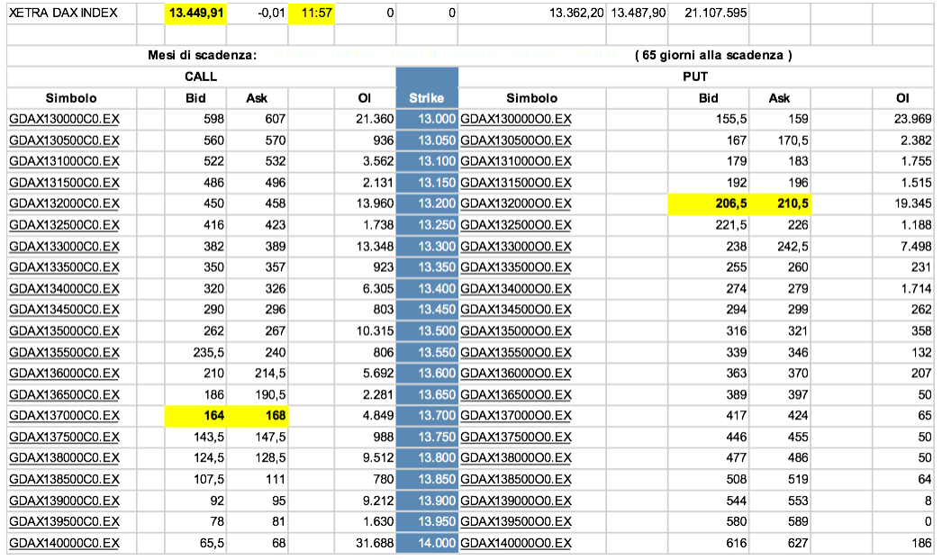
Task: Select the GDAX139500O0.EX put link
Action: (515, 521)
